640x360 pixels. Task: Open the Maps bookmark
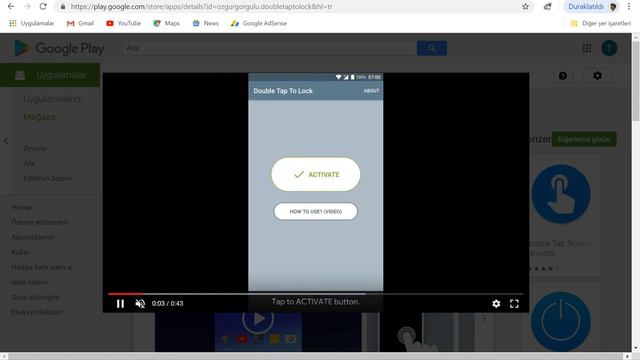[167, 23]
